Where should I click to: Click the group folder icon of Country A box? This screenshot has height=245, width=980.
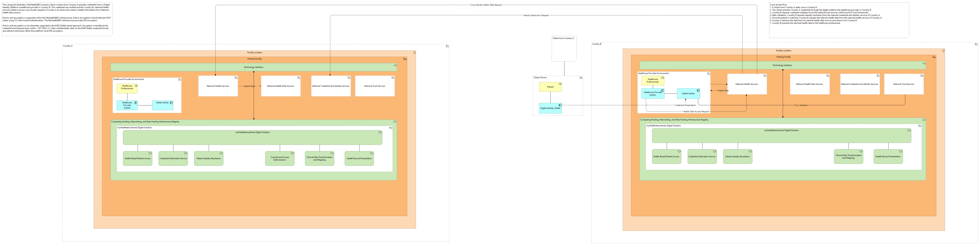coord(447,46)
